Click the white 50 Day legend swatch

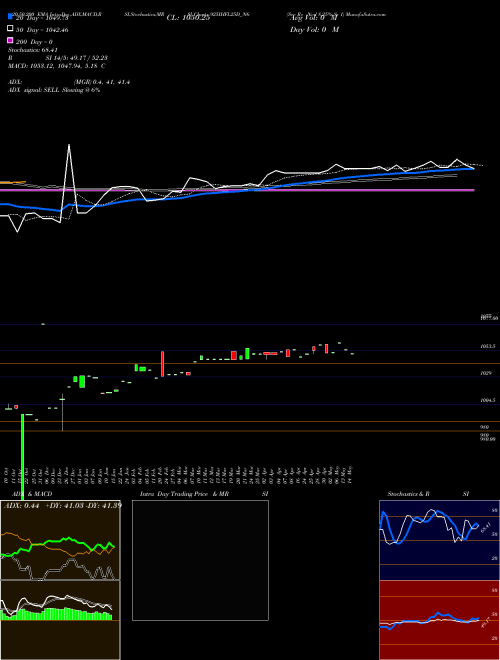pos(10,28)
